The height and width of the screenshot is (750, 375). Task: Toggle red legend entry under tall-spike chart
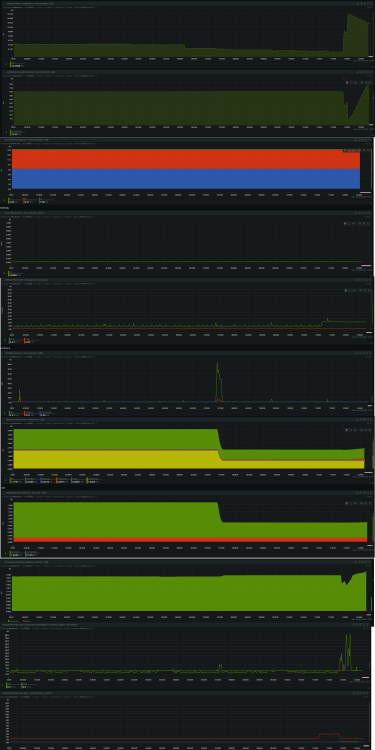[31, 413]
